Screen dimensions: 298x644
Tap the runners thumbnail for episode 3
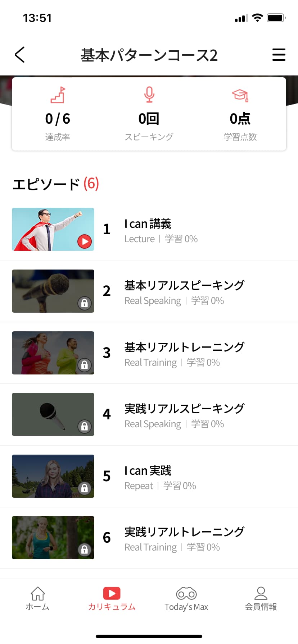point(53,353)
